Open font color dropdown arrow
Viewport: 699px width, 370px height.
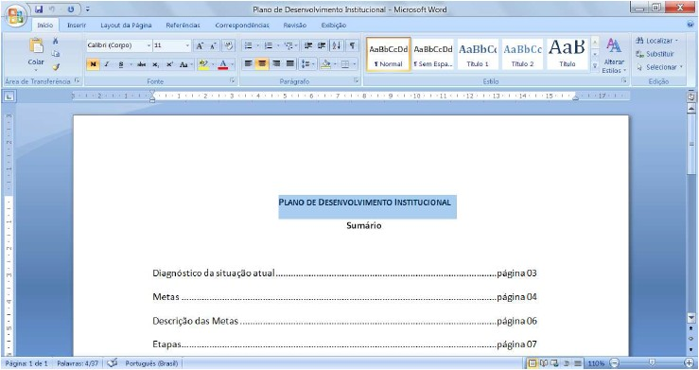tap(232, 65)
